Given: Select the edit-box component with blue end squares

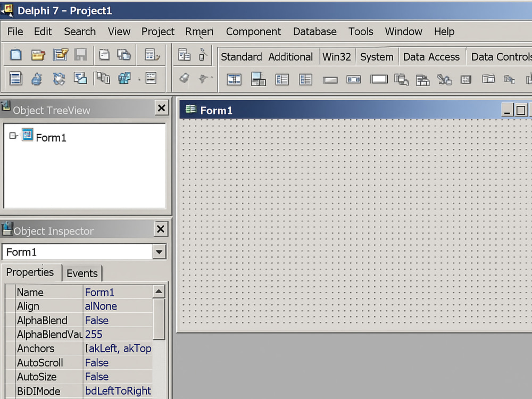Looking at the screenshot, I should [x=354, y=80].
